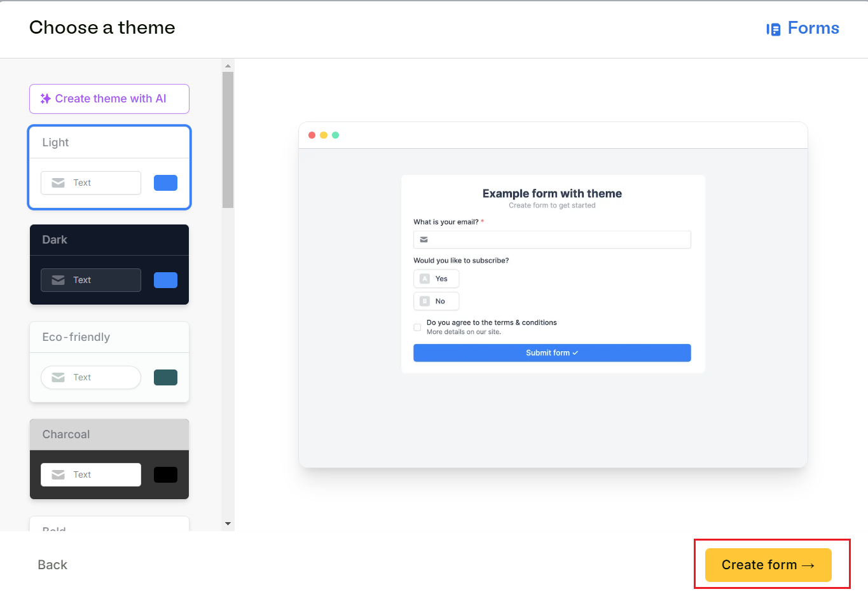The image size is (868, 594).
Task: Click Create theme with AI button
Action: click(109, 99)
